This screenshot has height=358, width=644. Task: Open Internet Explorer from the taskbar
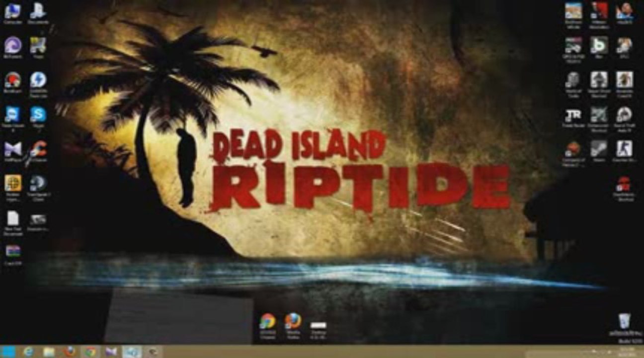tap(28, 352)
